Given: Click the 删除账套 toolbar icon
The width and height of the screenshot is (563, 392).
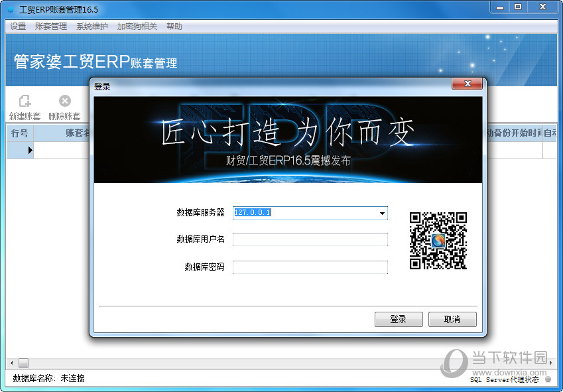Looking at the screenshot, I should coord(64,107).
